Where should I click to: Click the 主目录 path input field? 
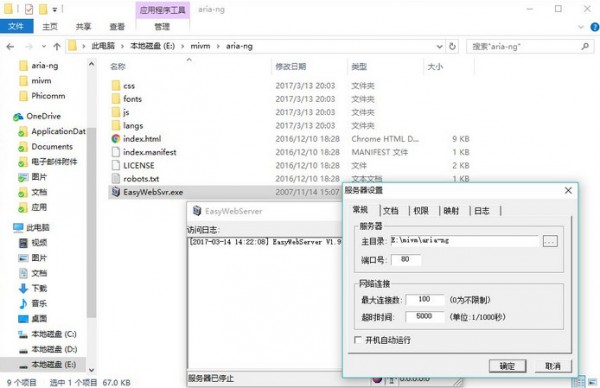465,241
